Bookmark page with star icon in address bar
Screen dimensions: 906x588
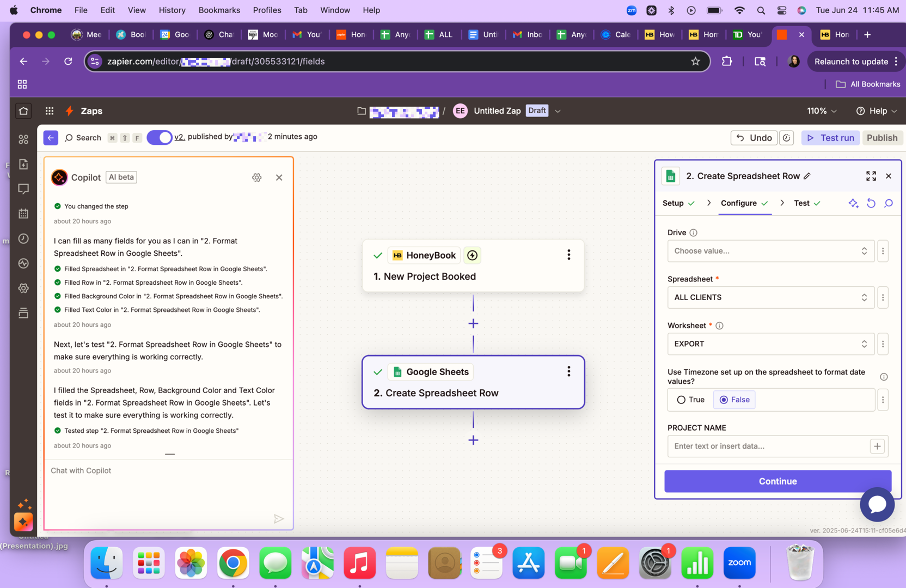pos(695,62)
